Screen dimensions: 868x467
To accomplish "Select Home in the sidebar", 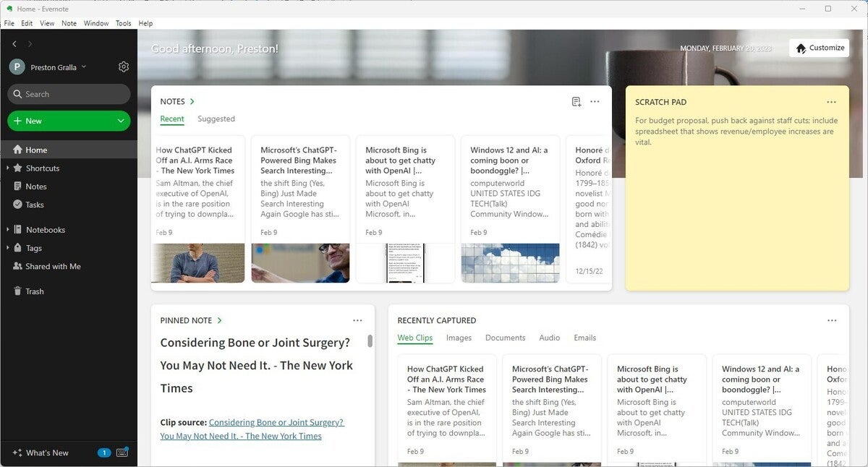I will (69, 150).
